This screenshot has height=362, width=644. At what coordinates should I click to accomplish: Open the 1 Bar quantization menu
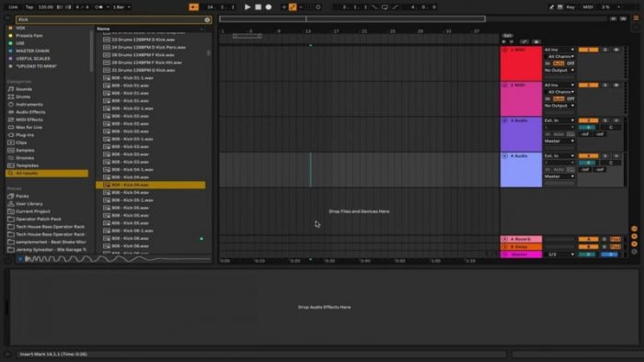121,7
